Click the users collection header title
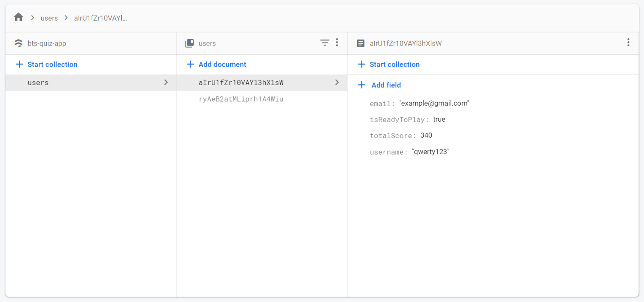644x302 pixels. 207,43
